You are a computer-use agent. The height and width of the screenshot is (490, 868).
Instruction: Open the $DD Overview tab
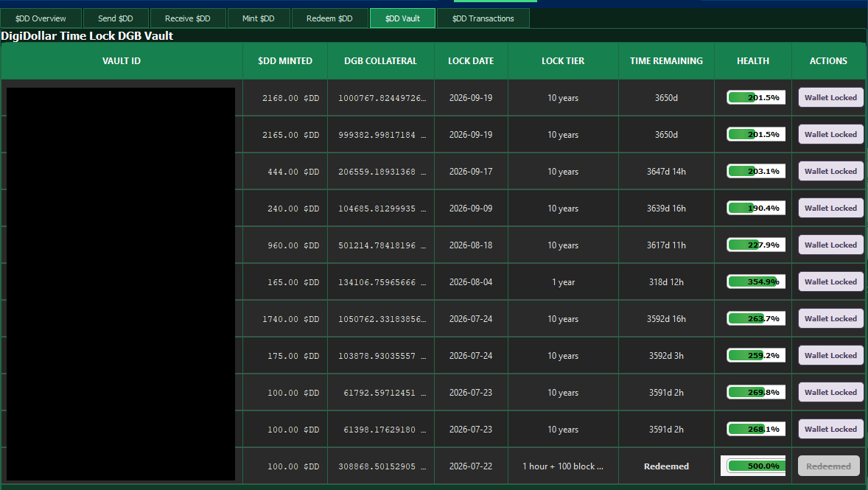pos(41,18)
